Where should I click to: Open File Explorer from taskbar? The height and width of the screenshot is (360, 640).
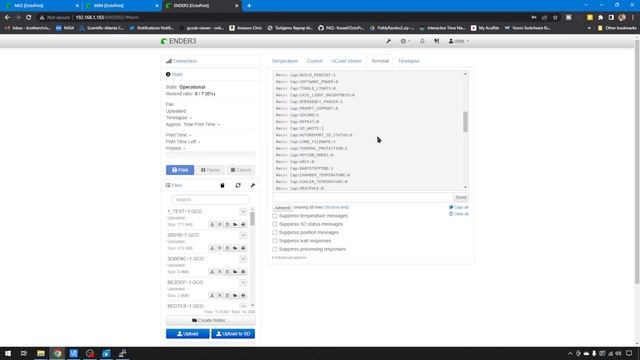coord(41,353)
